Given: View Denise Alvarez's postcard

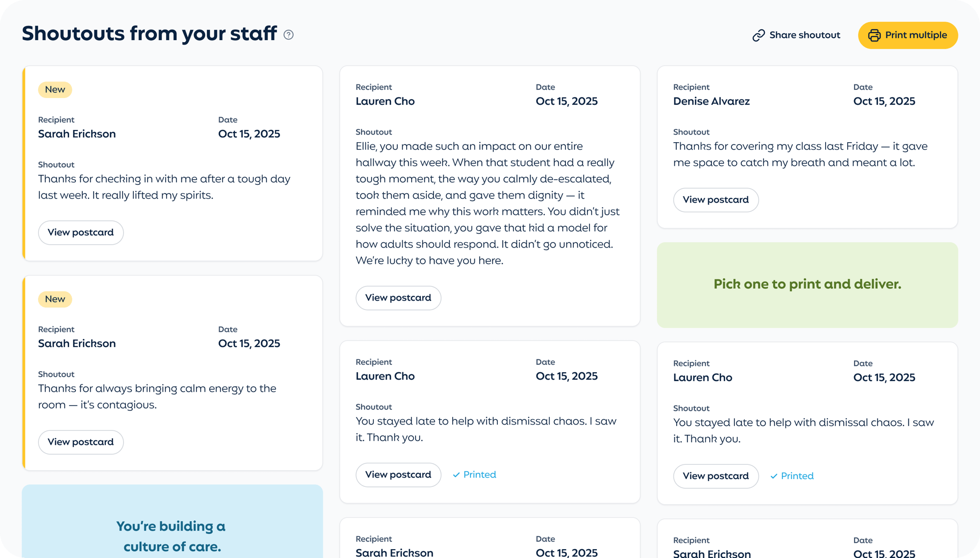Looking at the screenshot, I should (x=715, y=200).
